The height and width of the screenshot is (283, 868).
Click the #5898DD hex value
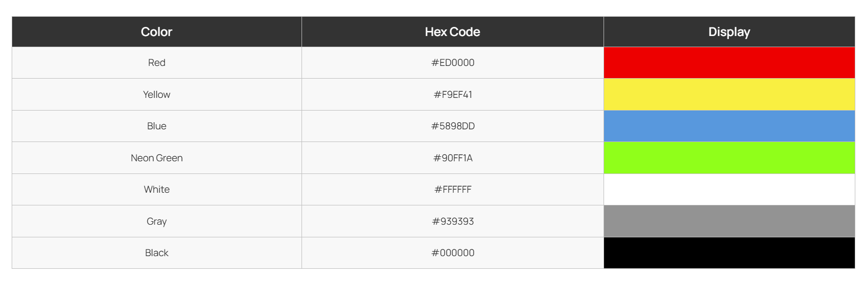(453, 126)
